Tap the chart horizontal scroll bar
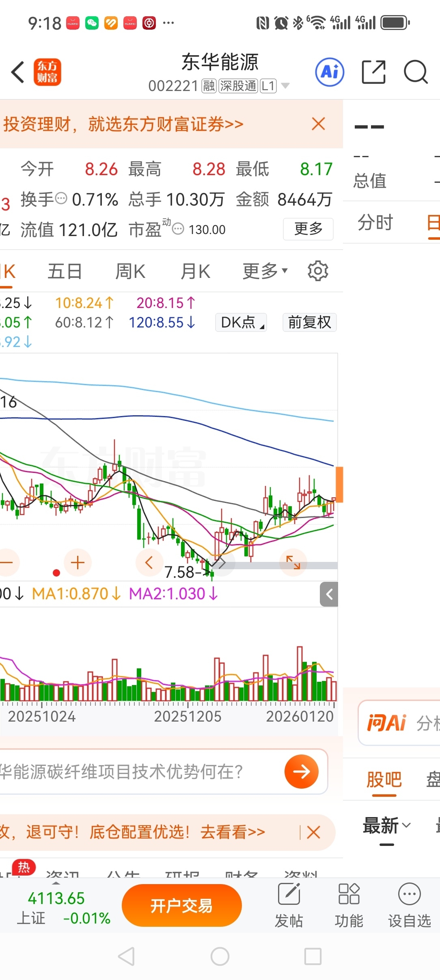440x980 pixels. [x=274, y=565]
